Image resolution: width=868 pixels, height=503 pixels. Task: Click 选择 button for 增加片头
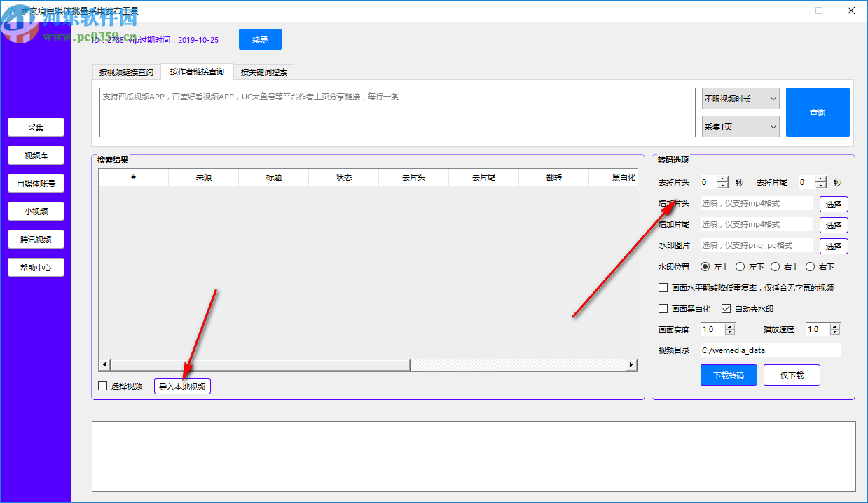(834, 205)
